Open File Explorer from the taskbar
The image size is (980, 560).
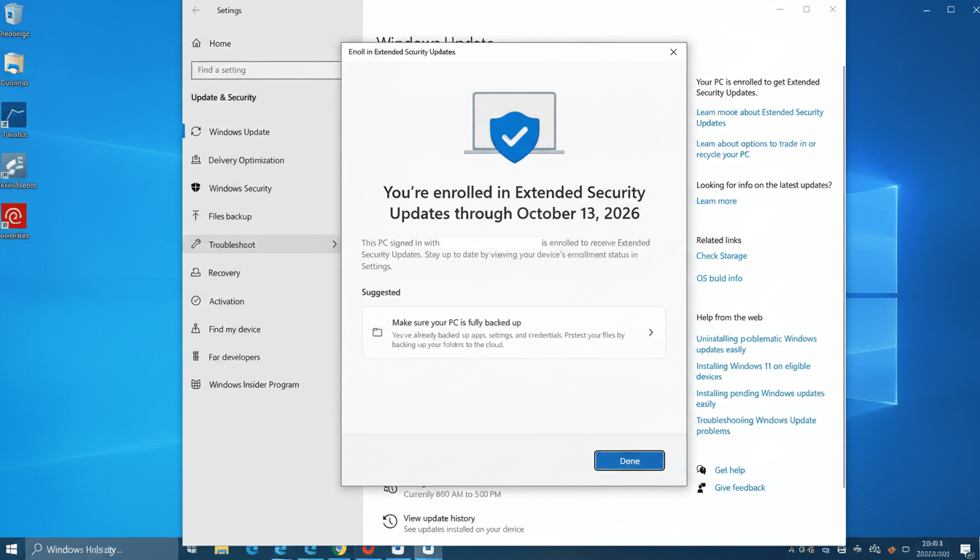(220, 548)
